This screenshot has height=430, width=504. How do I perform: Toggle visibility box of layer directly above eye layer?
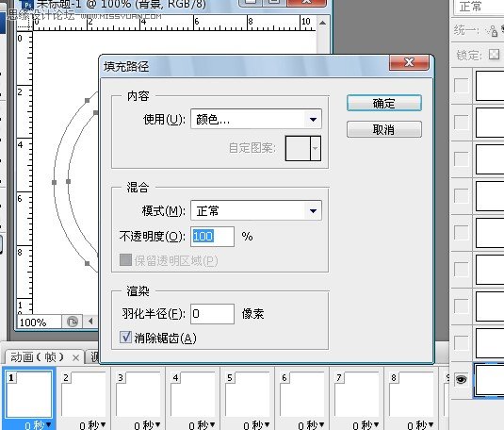pos(462,343)
